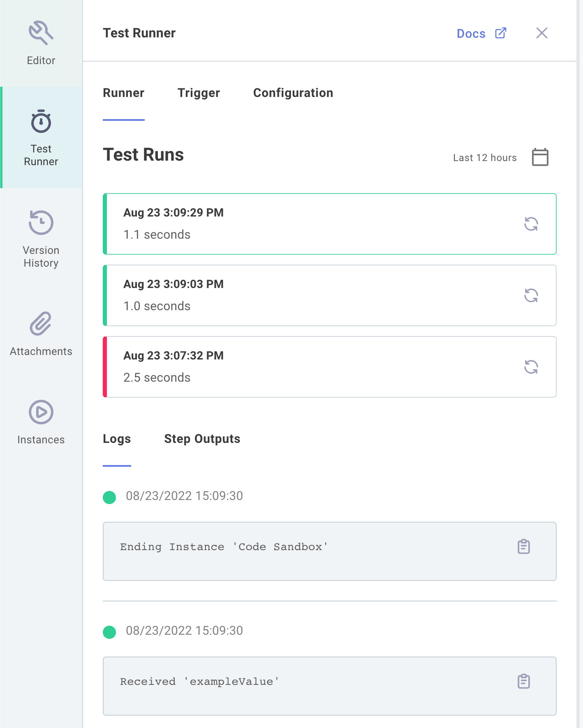Select the Logs tab
583x728 pixels.
coord(117,439)
